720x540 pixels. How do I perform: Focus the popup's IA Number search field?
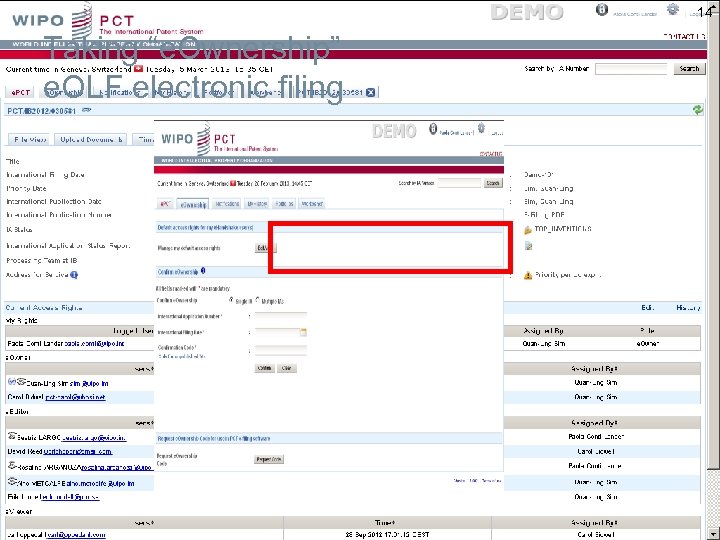(x=459, y=183)
